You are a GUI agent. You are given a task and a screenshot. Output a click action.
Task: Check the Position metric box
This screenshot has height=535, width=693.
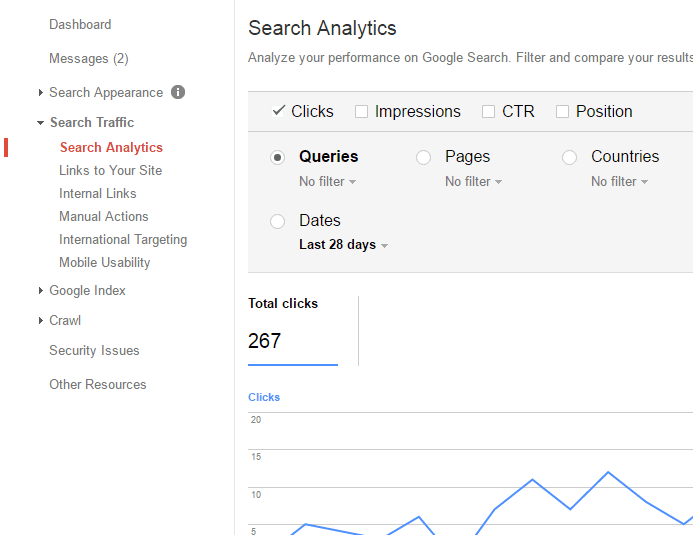(563, 112)
